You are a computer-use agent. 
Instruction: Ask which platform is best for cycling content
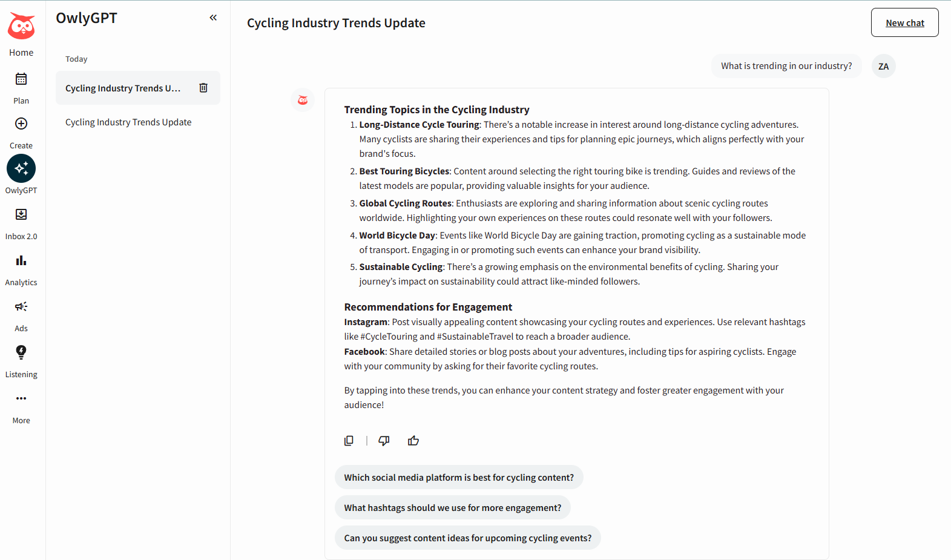tap(459, 478)
